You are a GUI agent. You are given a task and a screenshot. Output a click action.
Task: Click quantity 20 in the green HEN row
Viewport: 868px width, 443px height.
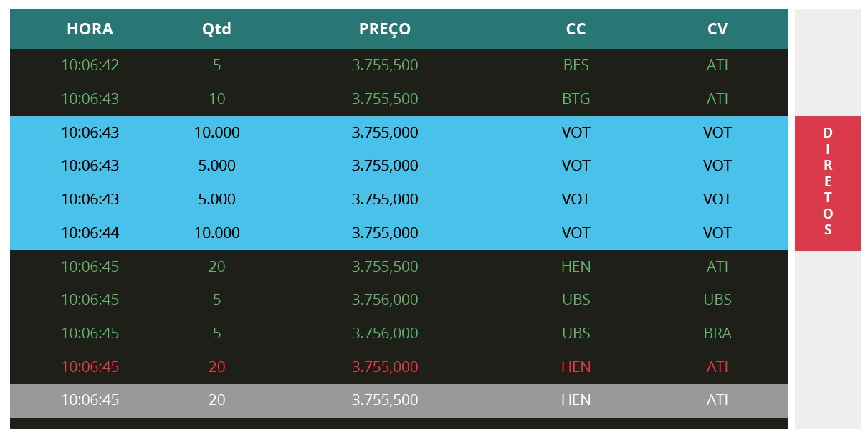point(216,267)
